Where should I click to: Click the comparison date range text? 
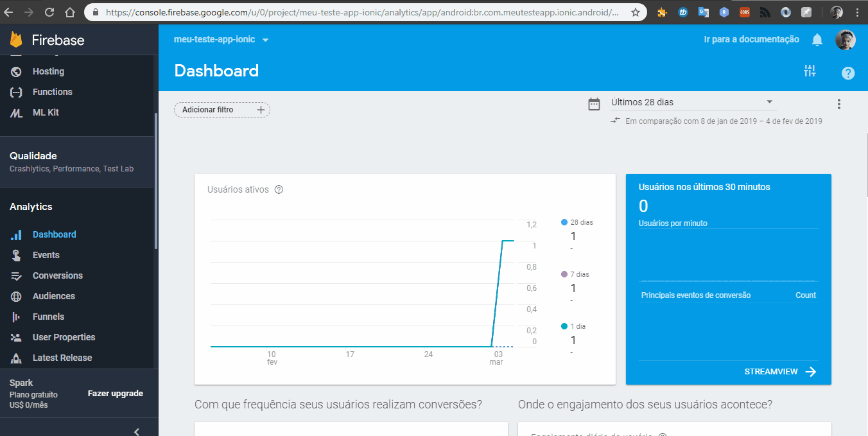(x=724, y=121)
